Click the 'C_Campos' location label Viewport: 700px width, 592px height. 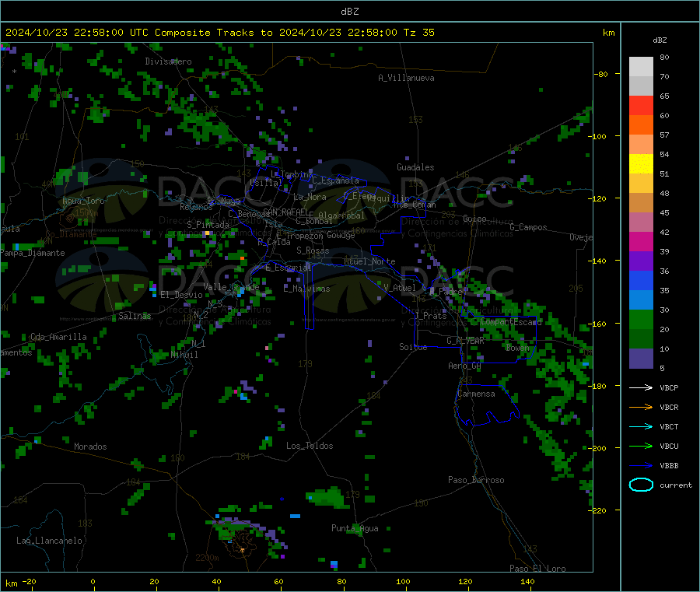click(x=529, y=227)
